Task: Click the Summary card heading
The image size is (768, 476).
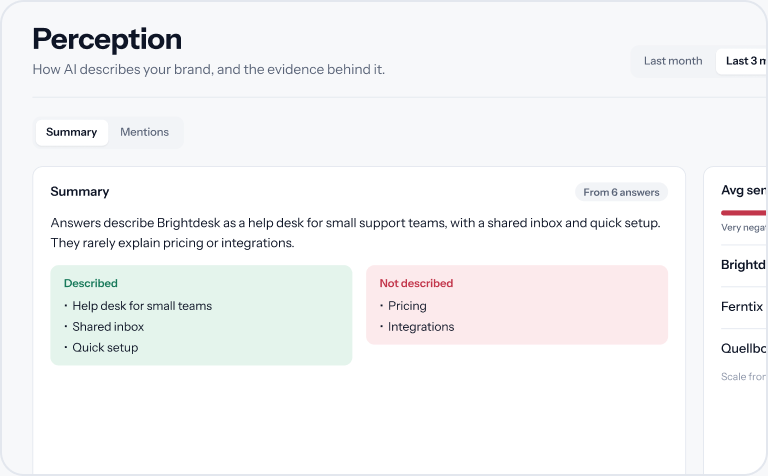Action: (80, 191)
